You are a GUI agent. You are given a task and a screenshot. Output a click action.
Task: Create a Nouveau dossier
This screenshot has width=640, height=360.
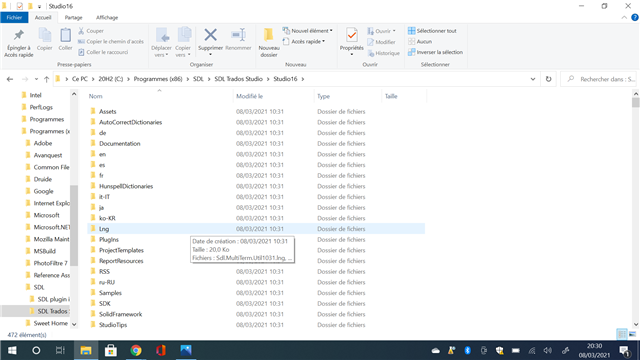[x=269, y=42]
